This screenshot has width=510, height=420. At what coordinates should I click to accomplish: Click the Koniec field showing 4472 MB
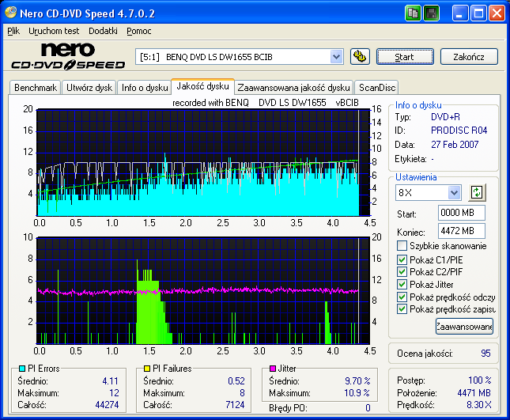click(462, 231)
